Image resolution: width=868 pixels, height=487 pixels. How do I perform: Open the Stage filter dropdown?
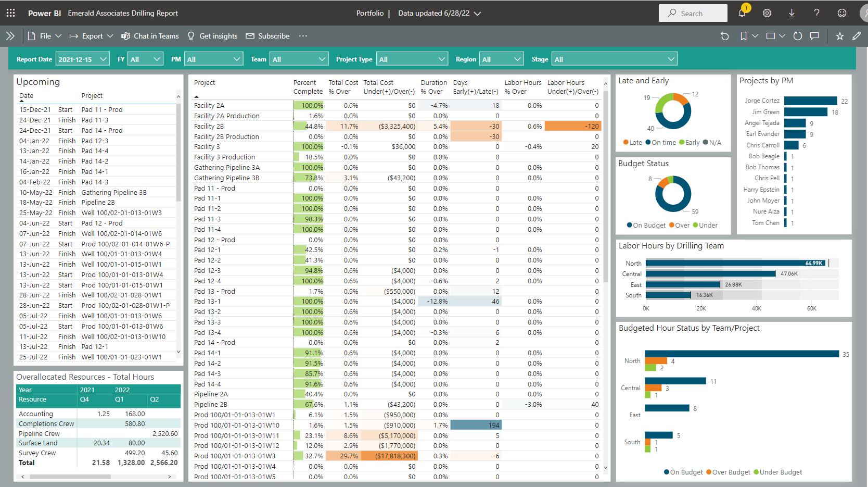(614, 59)
